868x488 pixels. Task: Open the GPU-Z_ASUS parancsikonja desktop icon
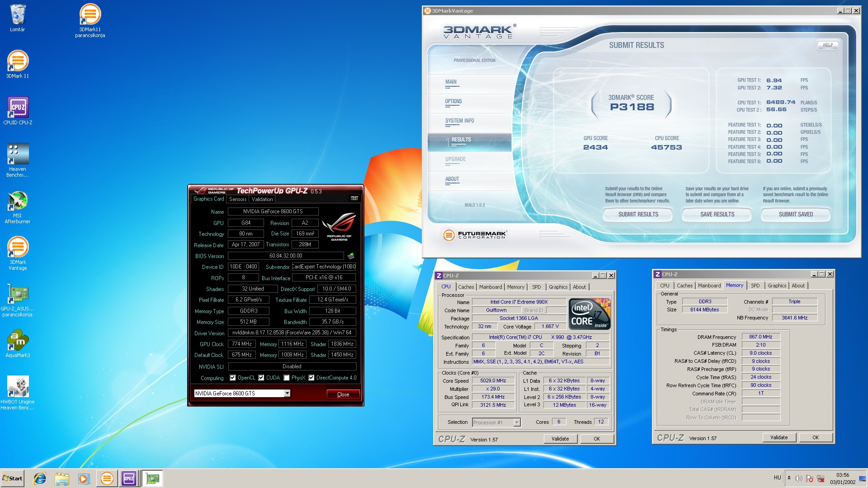18,300
